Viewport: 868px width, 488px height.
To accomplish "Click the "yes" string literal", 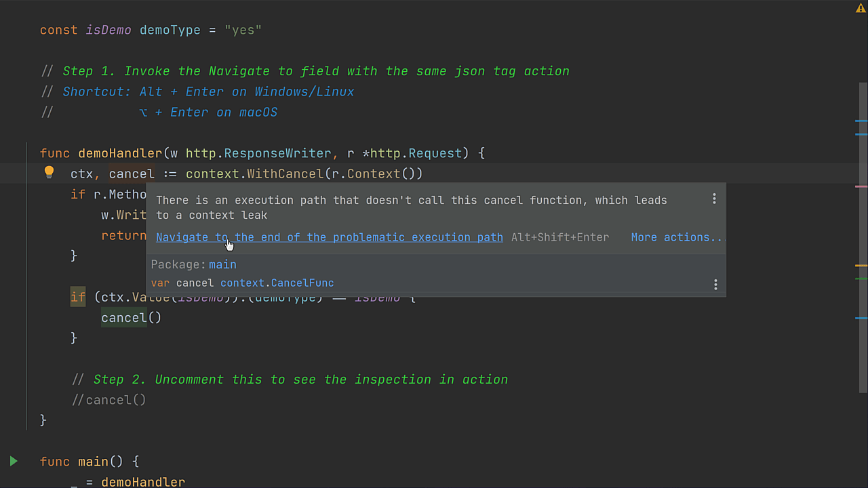I will [243, 30].
